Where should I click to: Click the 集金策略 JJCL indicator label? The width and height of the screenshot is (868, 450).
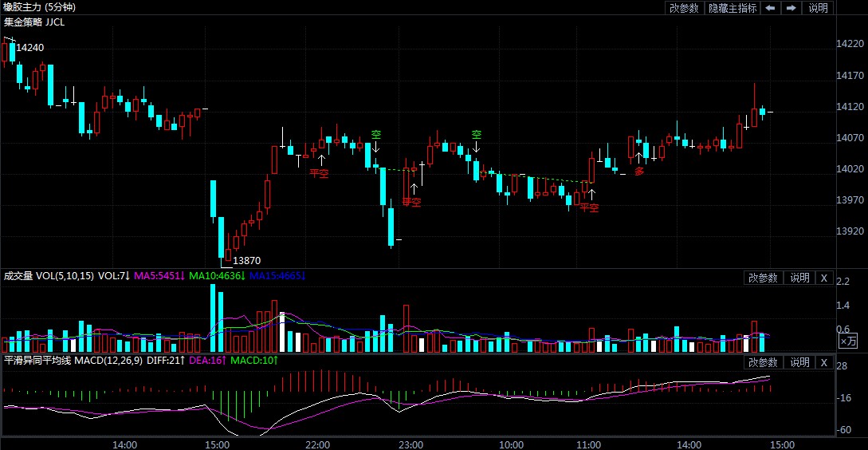(x=34, y=22)
